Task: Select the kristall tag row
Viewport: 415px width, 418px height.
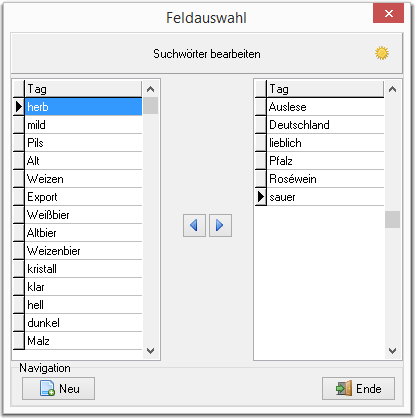Action: click(x=83, y=269)
